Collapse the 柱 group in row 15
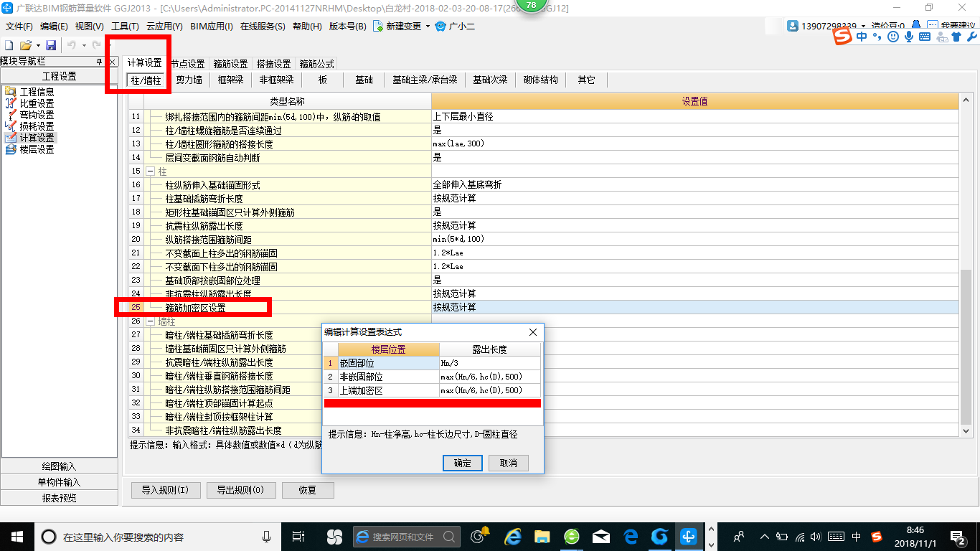 (x=151, y=171)
